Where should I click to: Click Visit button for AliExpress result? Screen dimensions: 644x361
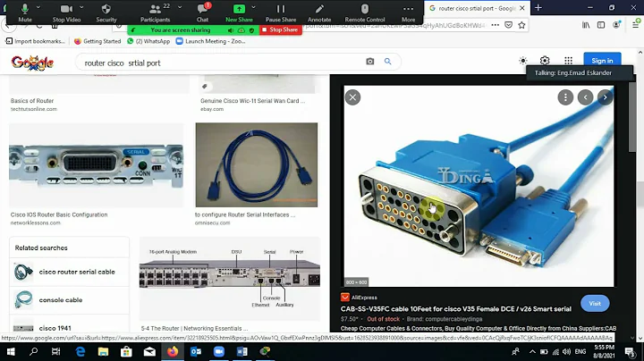[x=595, y=304]
